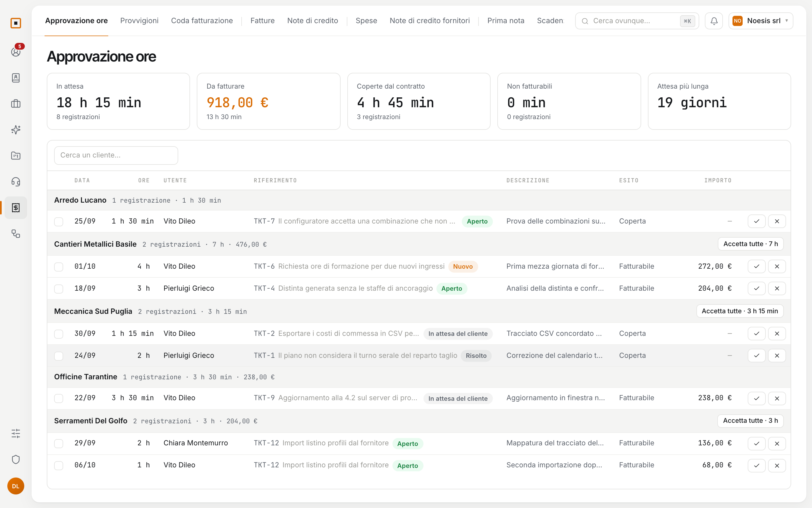812x508 pixels.
Task: Open the invoice dollar sidebar icon
Action: (16, 208)
